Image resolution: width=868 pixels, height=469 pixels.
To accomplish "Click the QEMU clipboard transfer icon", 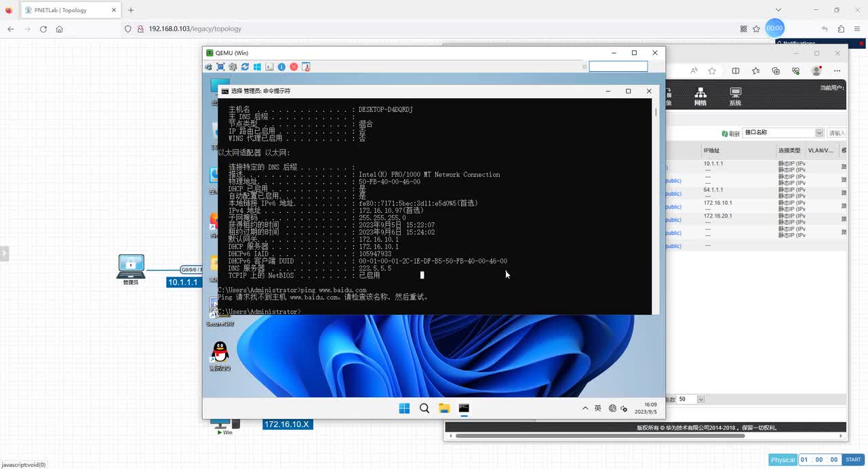I will [x=306, y=67].
